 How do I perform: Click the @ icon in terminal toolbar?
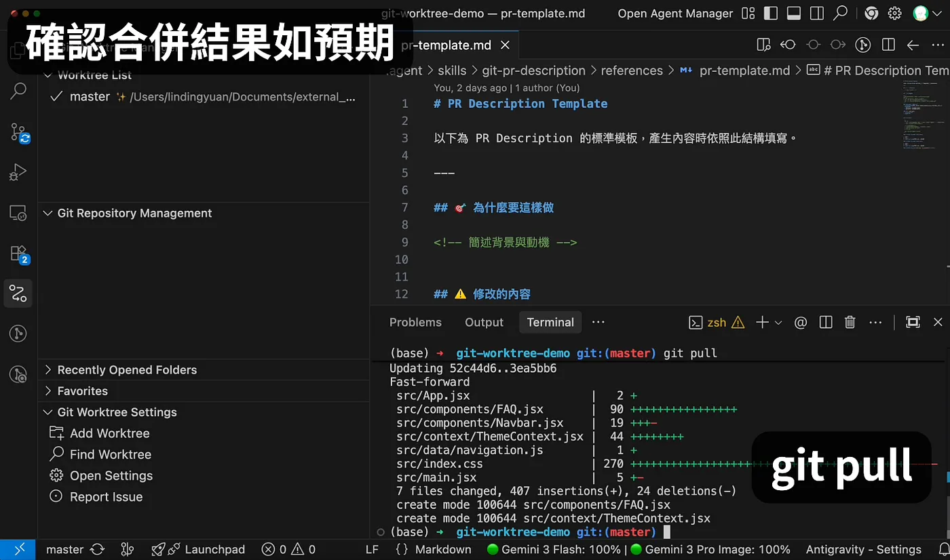coord(801,322)
